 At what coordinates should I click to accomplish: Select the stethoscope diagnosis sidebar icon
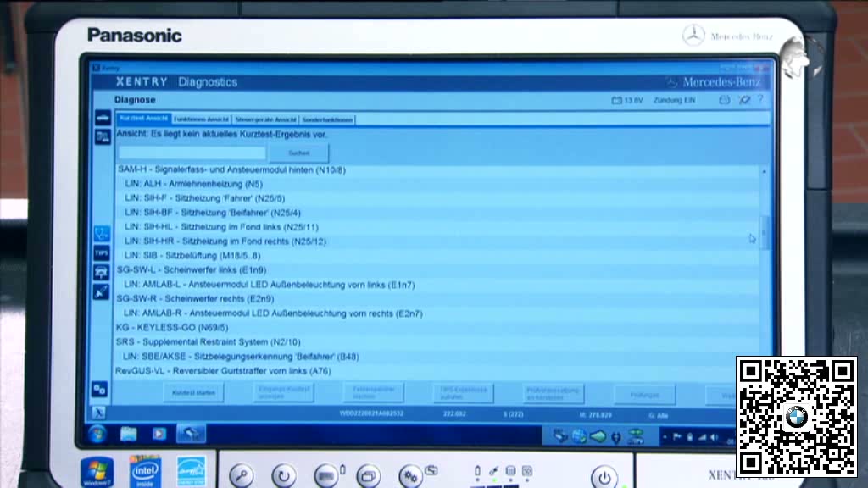(102, 233)
